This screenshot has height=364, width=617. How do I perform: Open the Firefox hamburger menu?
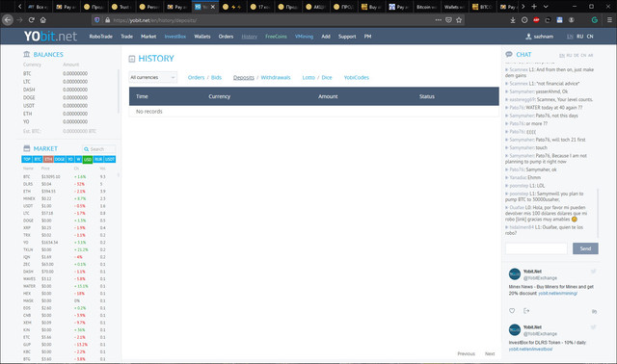click(x=609, y=20)
